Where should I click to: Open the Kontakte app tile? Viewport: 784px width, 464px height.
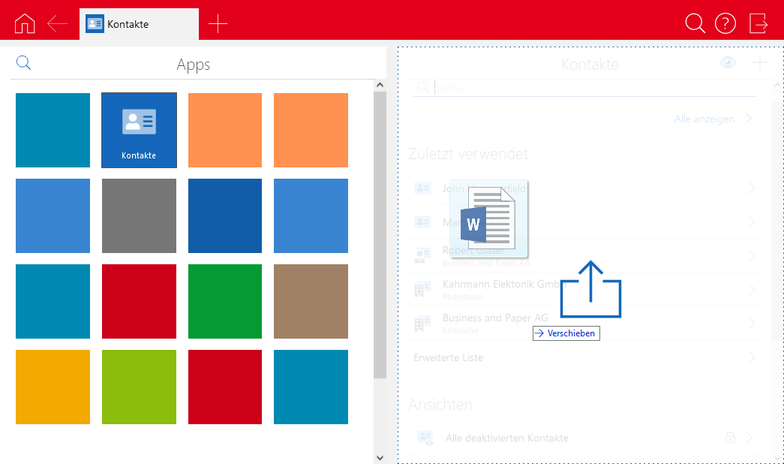(139, 130)
